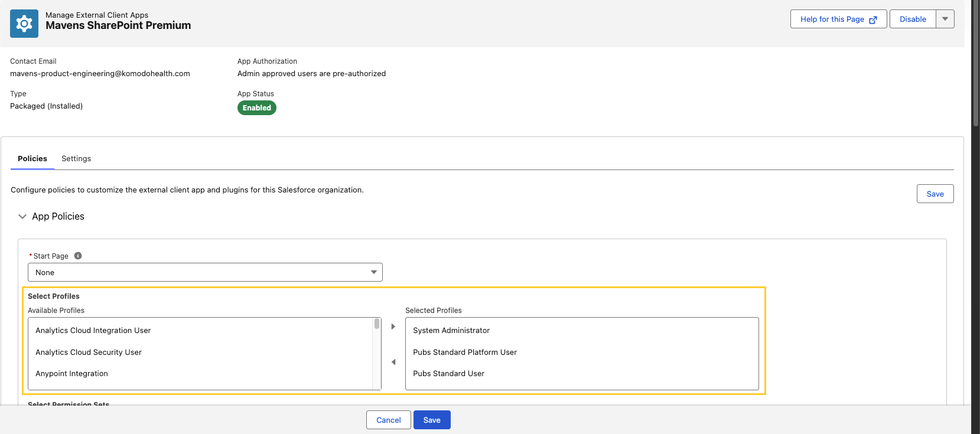980x434 pixels.
Task: Click the Packaged (Installed) type value
Action: click(46, 106)
